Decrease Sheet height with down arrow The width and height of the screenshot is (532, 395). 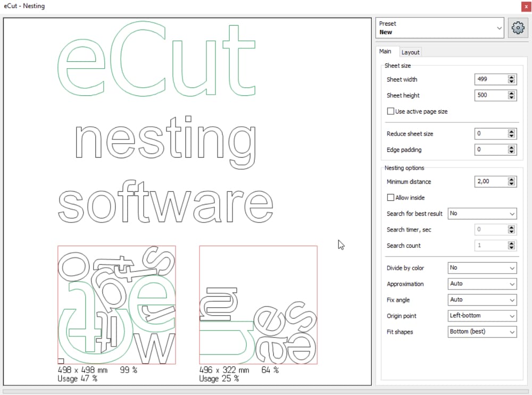512,97
